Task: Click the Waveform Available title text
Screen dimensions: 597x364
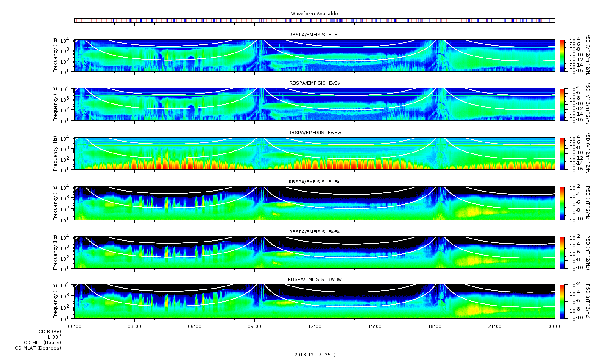Action: [x=314, y=14]
